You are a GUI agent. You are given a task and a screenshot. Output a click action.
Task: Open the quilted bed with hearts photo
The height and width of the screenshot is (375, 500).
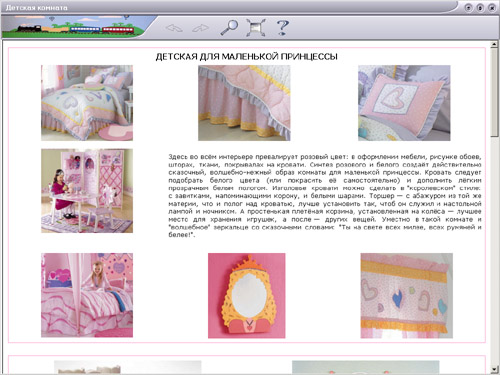87,103
